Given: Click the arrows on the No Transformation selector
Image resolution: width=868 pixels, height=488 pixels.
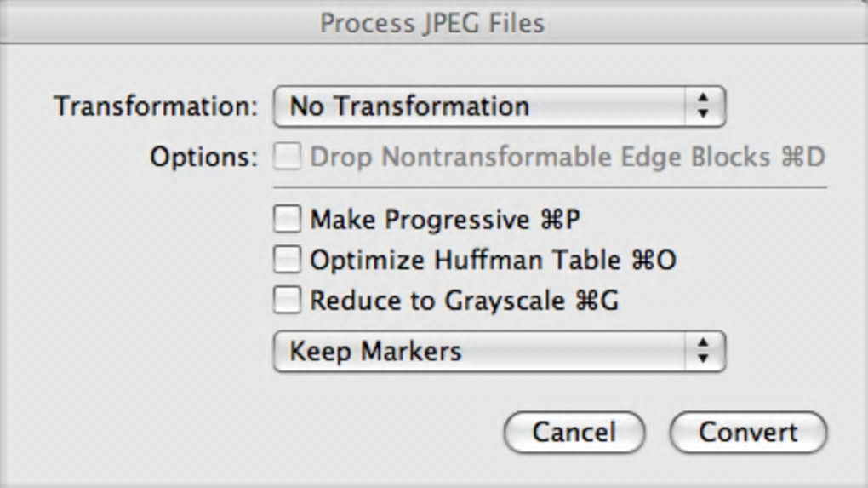Looking at the screenshot, I should pyautogui.click(x=702, y=106).
